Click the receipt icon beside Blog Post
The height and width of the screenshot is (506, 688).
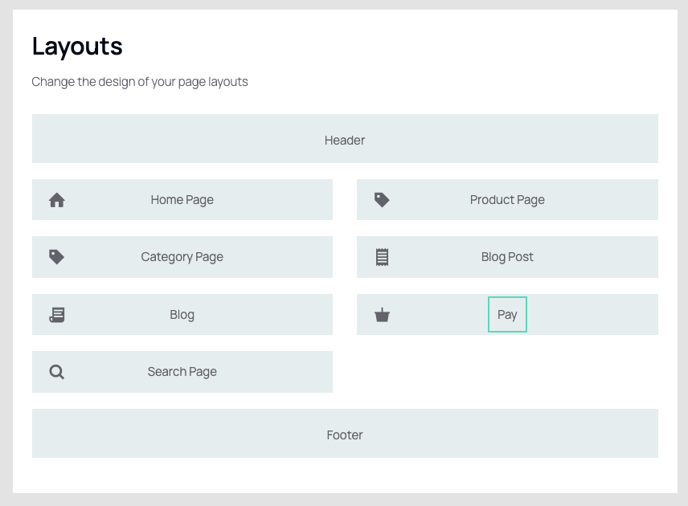[382, 257]
